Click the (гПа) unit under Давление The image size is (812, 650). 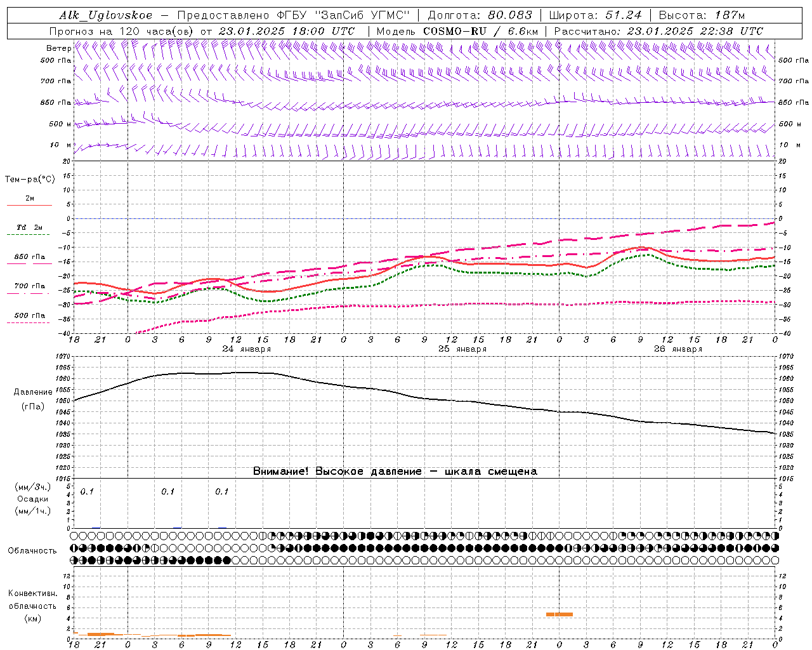(x=32, y=407)
